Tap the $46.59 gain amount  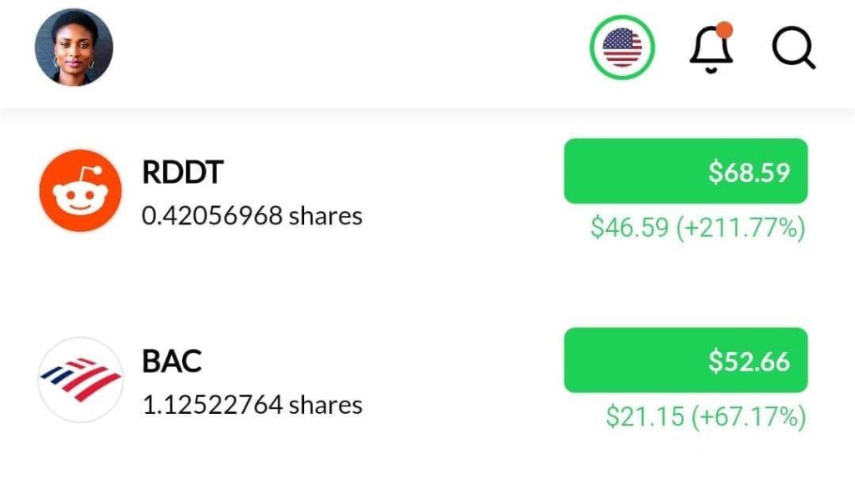pos(630,227)
